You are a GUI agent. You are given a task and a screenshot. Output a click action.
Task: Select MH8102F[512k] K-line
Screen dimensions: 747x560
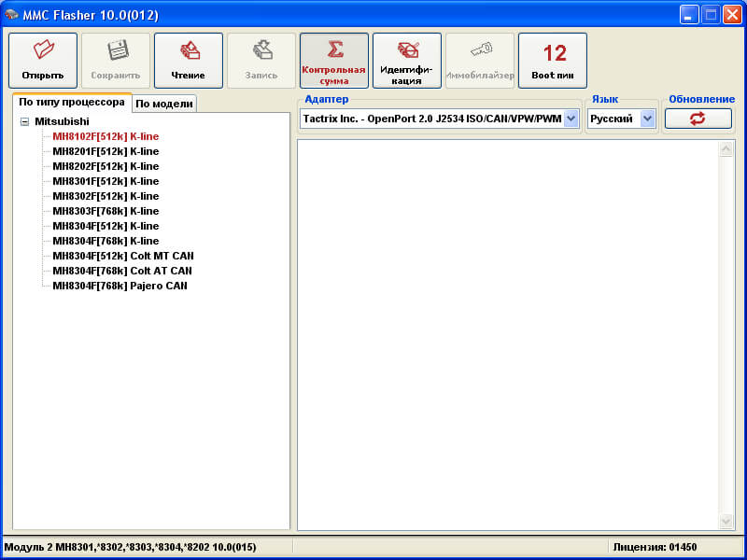coord(106,136)
